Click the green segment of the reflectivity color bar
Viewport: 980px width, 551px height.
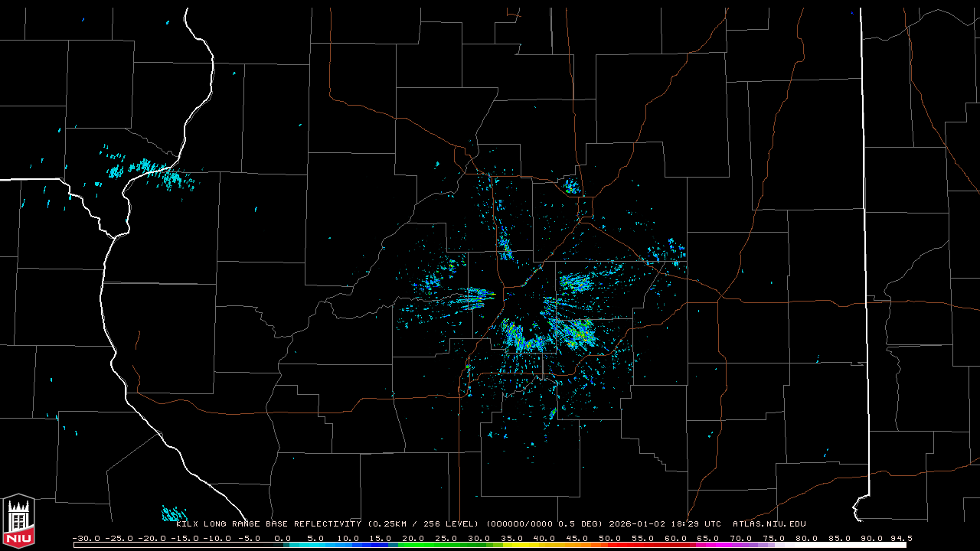coord(440,545)
